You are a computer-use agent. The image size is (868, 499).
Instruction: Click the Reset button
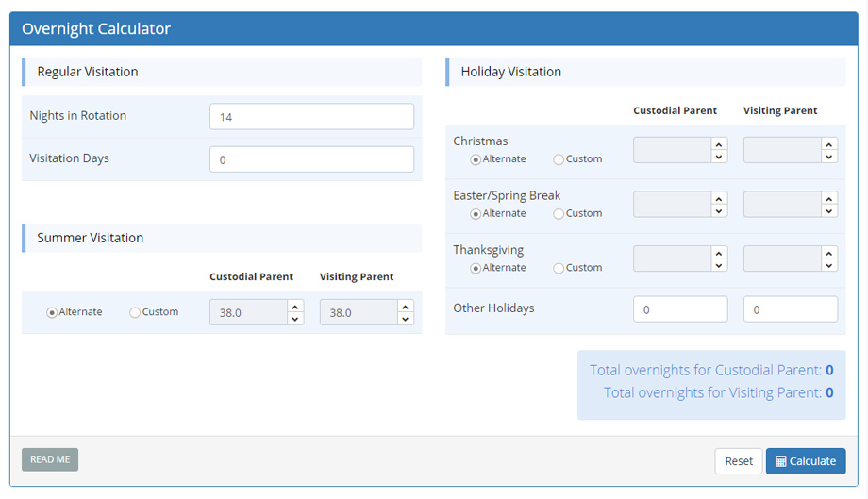(x=738, y=461)
